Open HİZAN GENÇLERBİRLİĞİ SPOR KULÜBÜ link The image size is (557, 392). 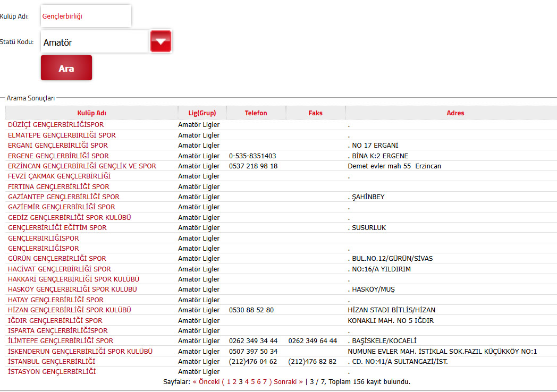click(x=70, y=310)
